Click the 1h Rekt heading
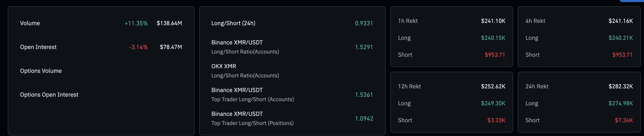 pos(408,21)
